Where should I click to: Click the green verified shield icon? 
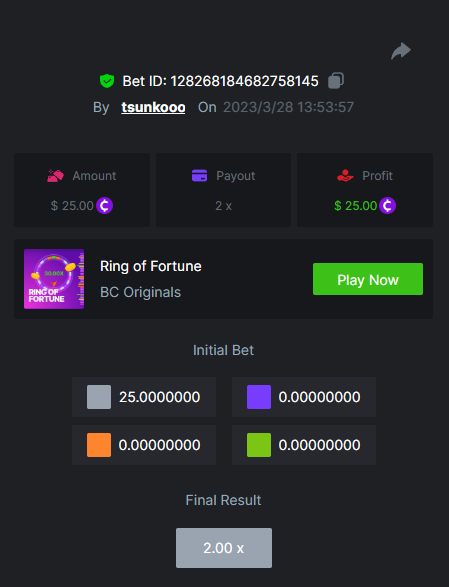coord(107,81)
